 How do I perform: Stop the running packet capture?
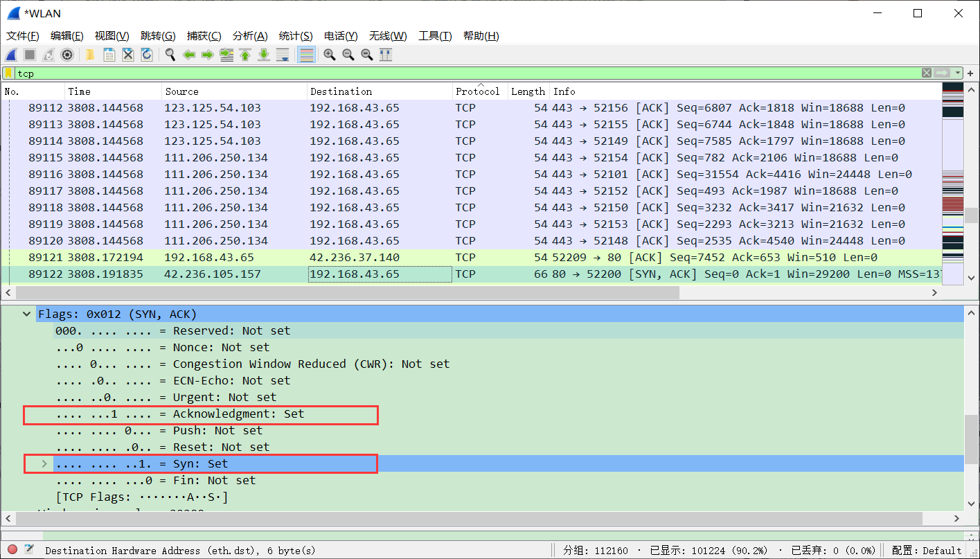(x=30, y=55)
